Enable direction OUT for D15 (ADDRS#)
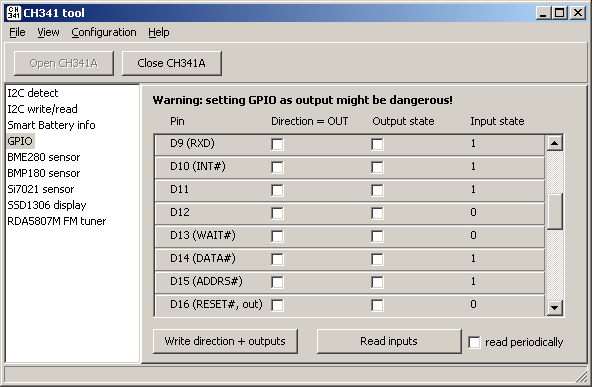592x387 pixels. point(277,282)
